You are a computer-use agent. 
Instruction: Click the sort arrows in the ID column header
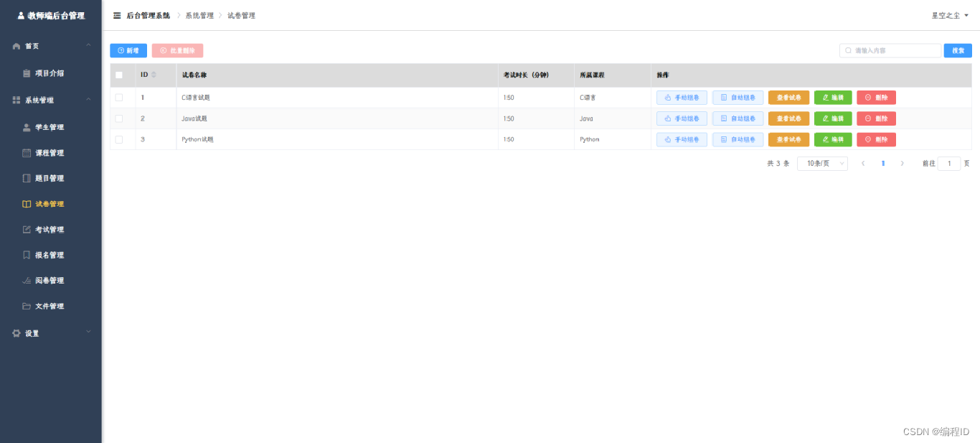point(154,75)
